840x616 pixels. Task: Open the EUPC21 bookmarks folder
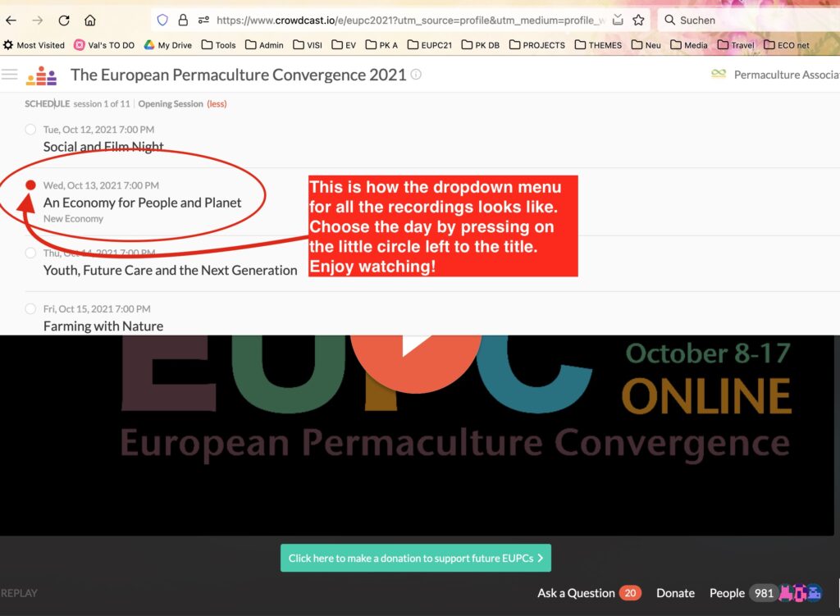point(430,45)
